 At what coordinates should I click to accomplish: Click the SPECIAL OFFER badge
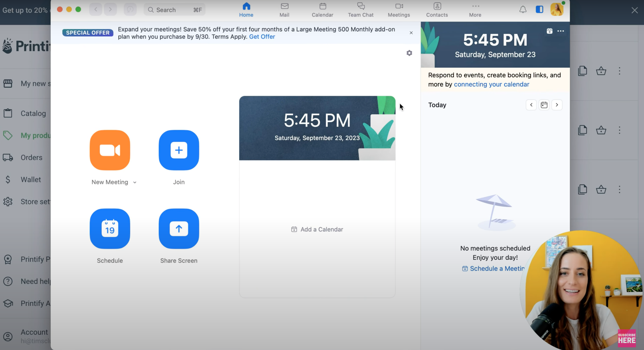[x=88, y=33]
